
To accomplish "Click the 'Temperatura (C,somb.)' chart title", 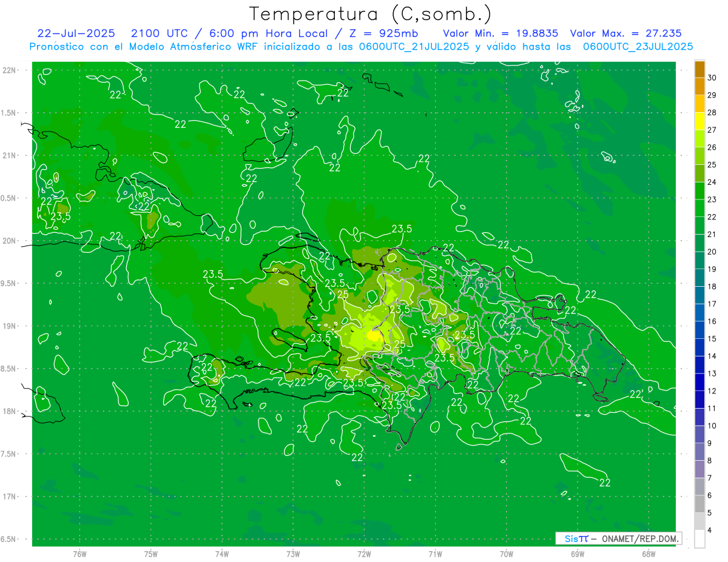I will point(370,15).
